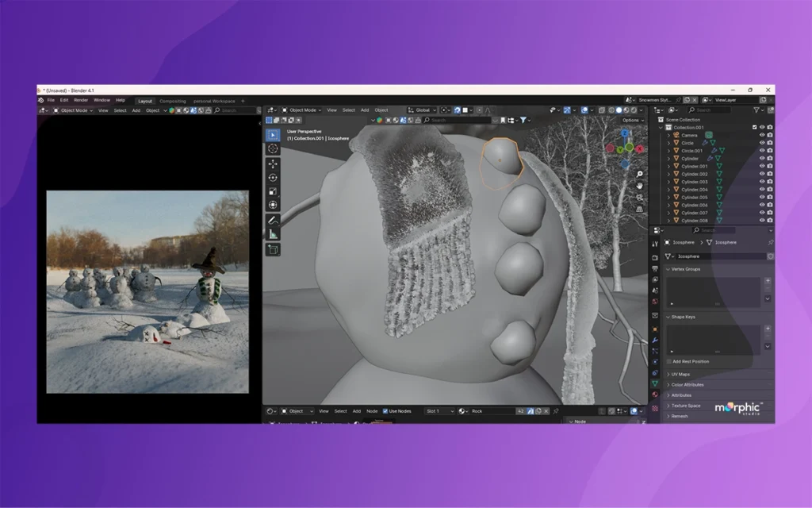Activate the Rotate tool
Image resolution: width=812 pixels, height=508 pixels.
tap(273, 177)
